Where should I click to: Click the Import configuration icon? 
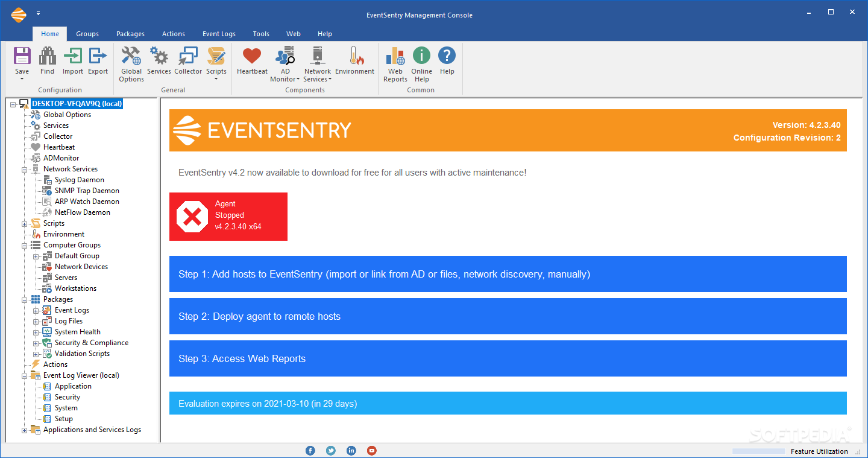[x=73, y=56]
